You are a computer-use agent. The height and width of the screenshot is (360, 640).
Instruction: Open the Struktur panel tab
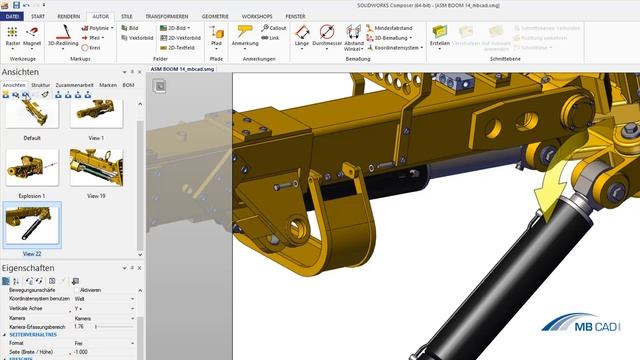(x=40, y=85)
